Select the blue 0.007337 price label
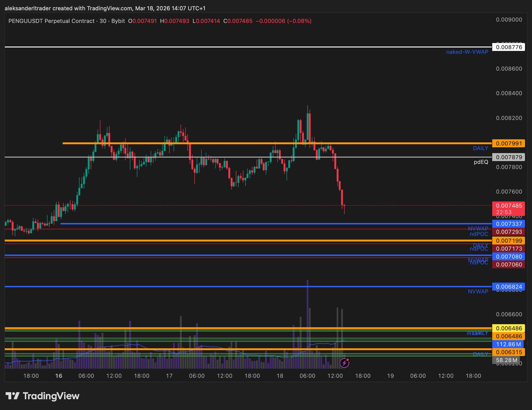This screenshot has height=410, width=532. coord(508,224)
